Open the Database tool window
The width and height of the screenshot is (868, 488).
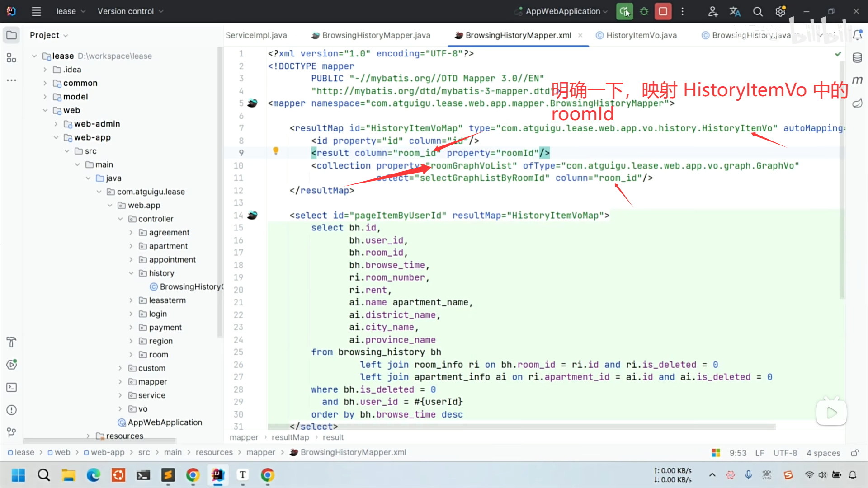857,58
